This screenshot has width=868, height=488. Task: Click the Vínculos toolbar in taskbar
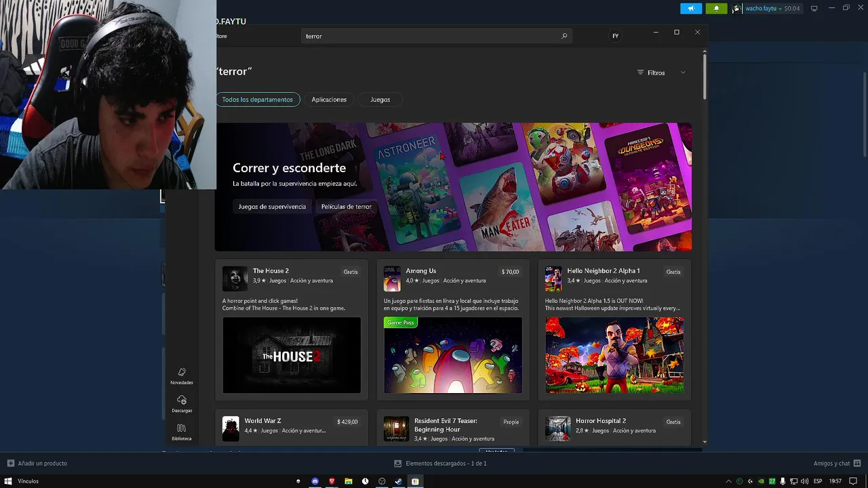(x=28, y=481)
